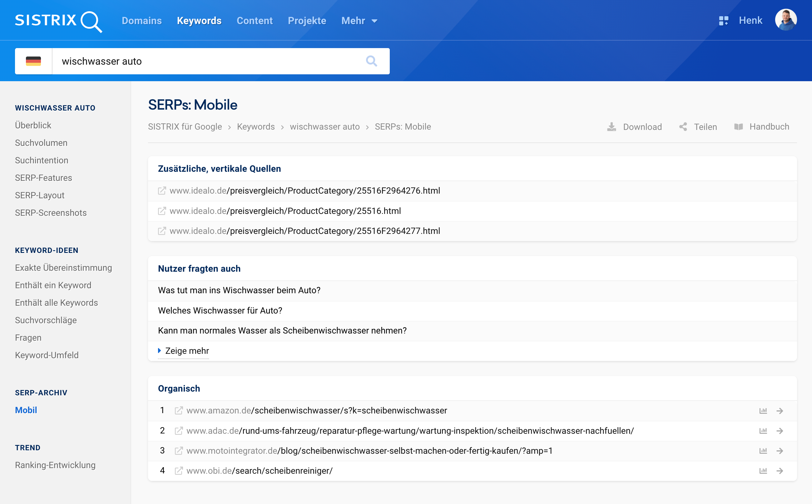Screen dimensions: 812x504
Task: Open the Content menu item
Action: pyautogui.click(x=254, y=21)
